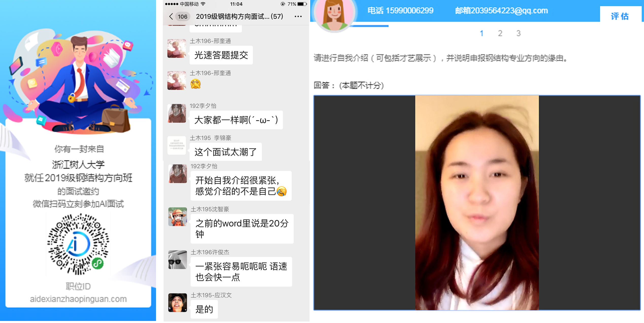Open the three-dot chat menu
Screen dimensions: 644x323
[x=298, y=17]
